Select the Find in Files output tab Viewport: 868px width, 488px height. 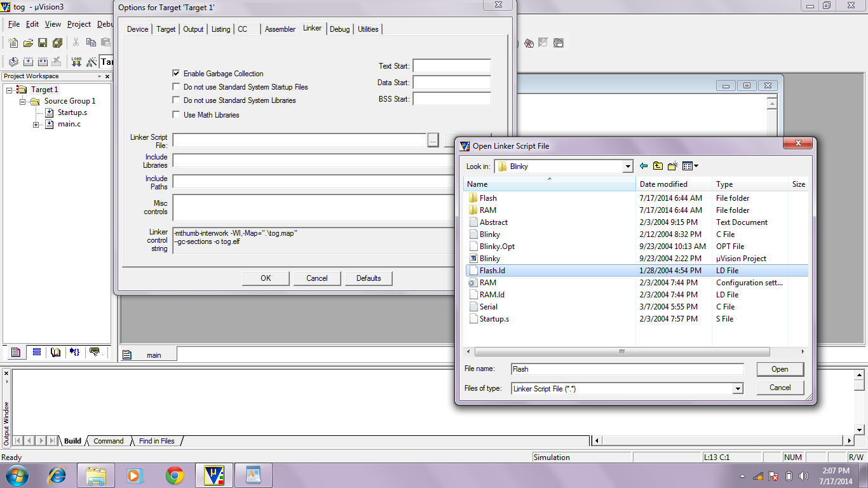(157, 441)
